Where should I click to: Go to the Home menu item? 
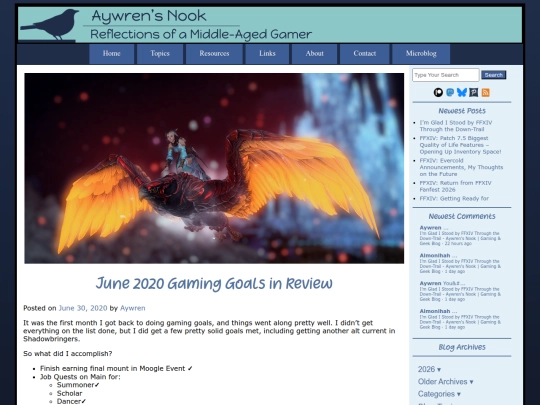click(112, 54)
